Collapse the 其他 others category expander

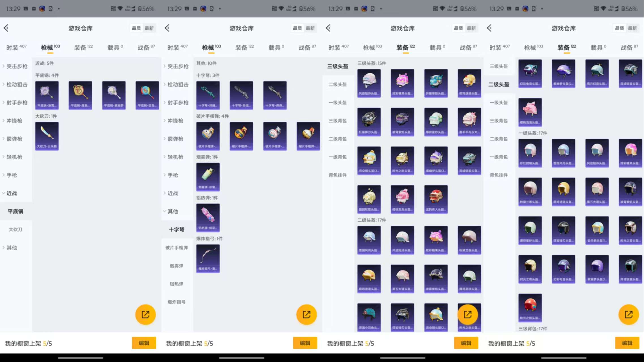173,211
